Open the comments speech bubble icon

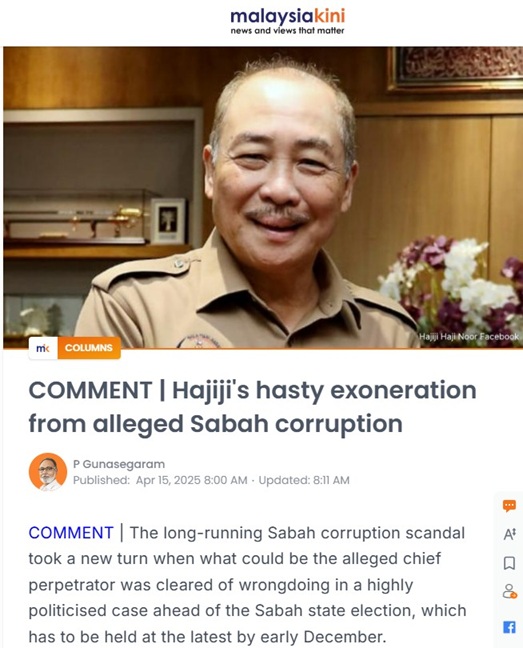509,505
